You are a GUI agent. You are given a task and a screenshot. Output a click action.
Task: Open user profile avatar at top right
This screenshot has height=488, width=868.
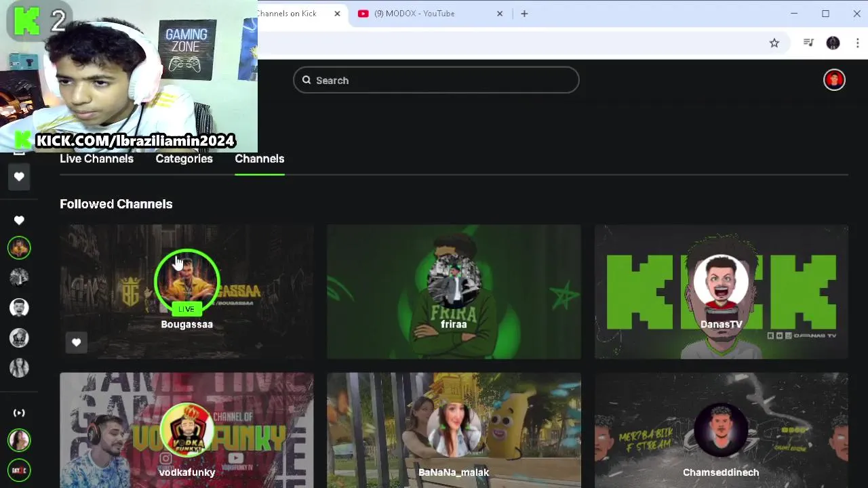(834, 80)
